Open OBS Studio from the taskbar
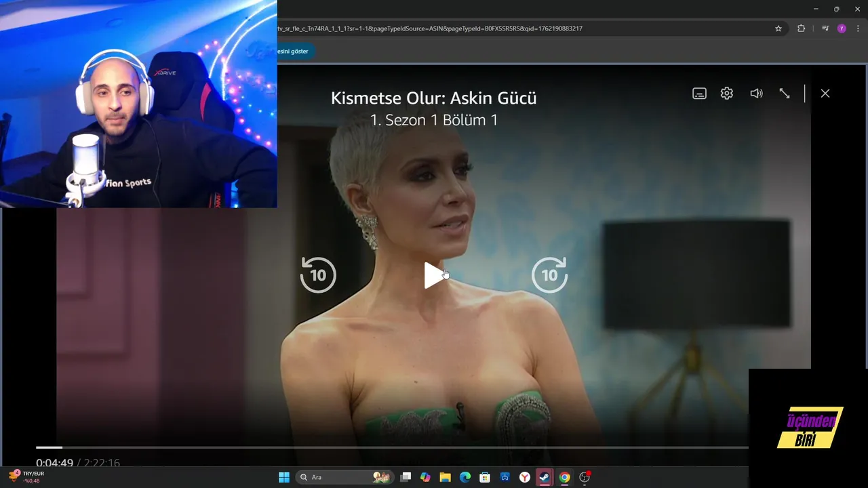 click(x=585, y=477)
